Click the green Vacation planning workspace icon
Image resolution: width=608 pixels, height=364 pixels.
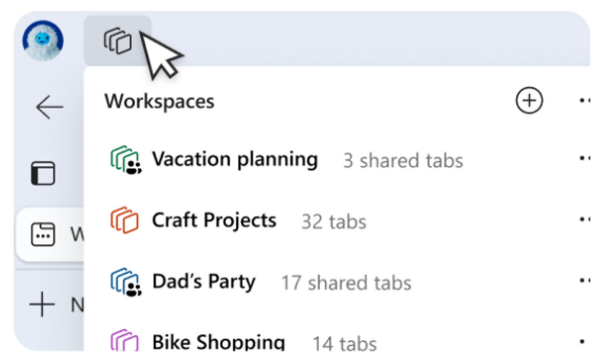(125, 160)
